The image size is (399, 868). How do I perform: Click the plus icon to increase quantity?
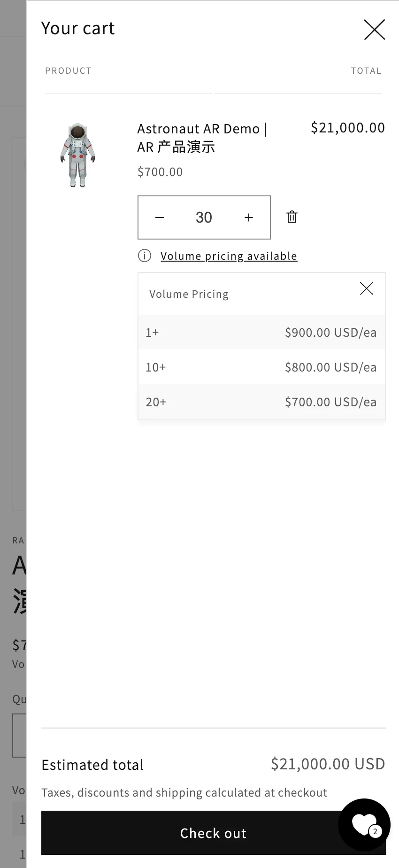point(249,217)
